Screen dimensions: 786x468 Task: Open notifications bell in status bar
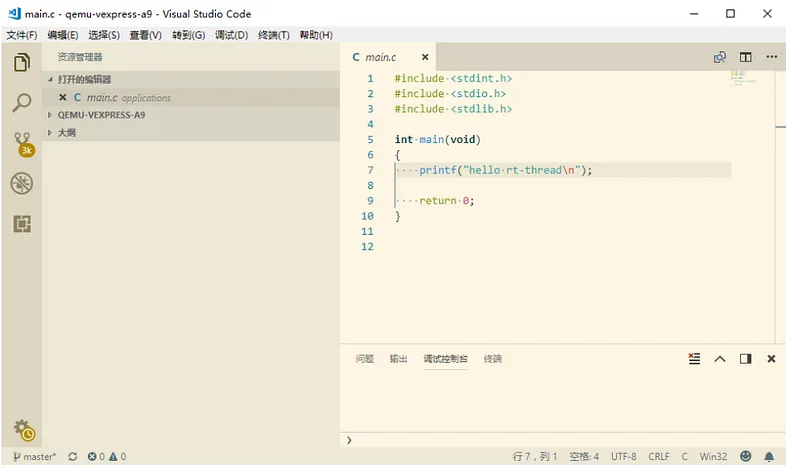(769, 456)
